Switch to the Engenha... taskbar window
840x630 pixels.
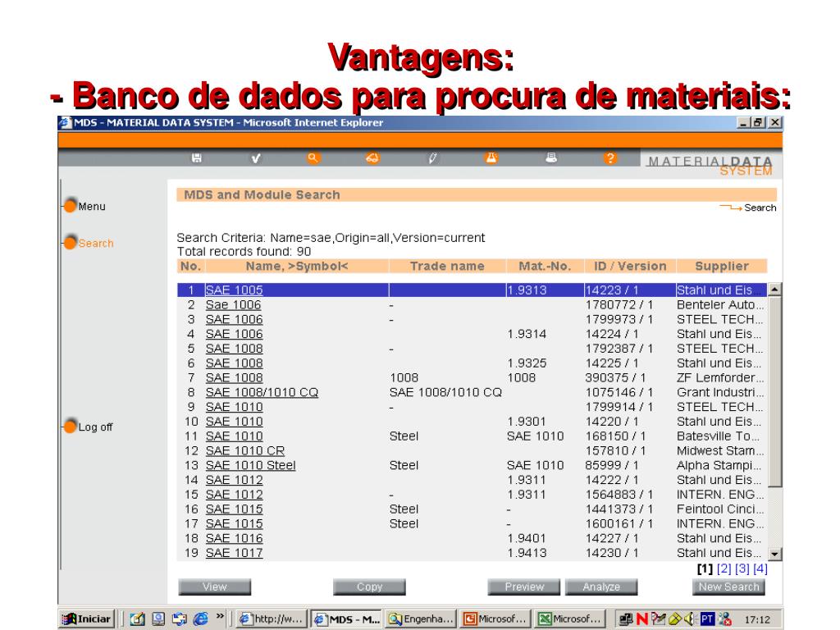click(x=421, y=619)
